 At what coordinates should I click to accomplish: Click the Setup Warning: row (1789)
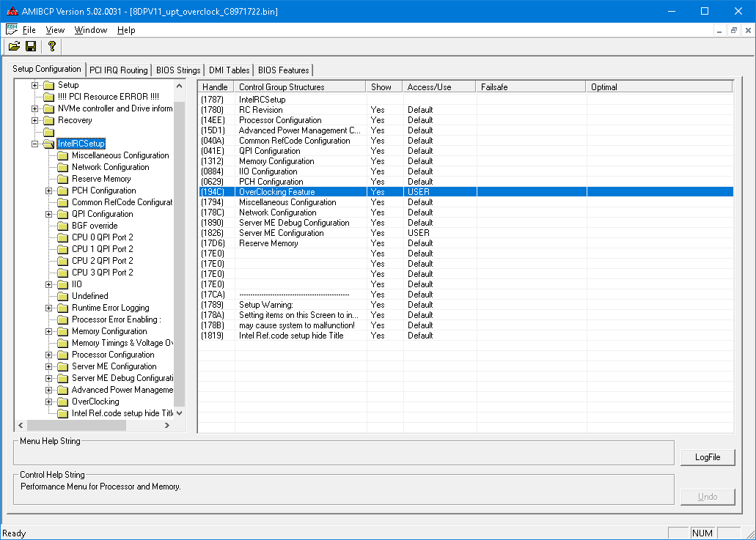click(466, 305)
